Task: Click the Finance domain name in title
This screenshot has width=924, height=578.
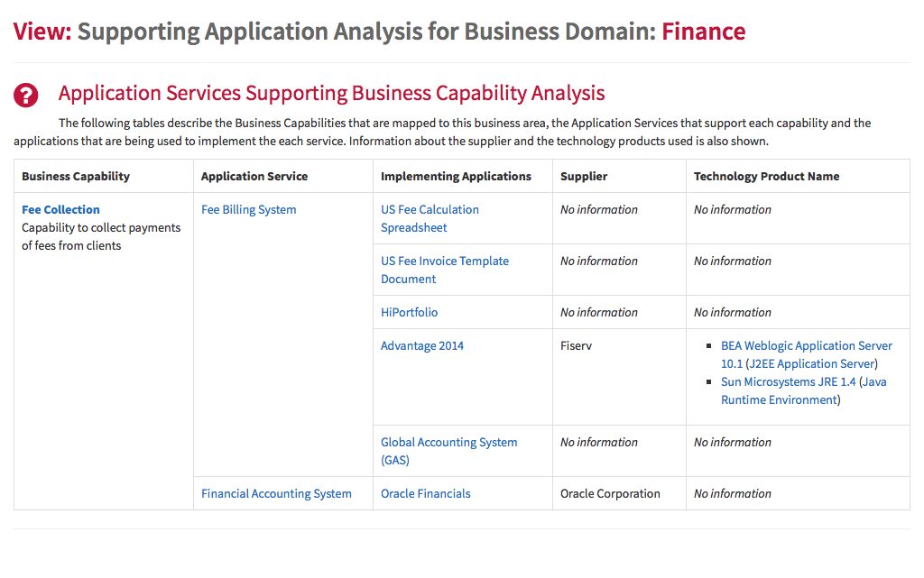Action: coord(704,32)
